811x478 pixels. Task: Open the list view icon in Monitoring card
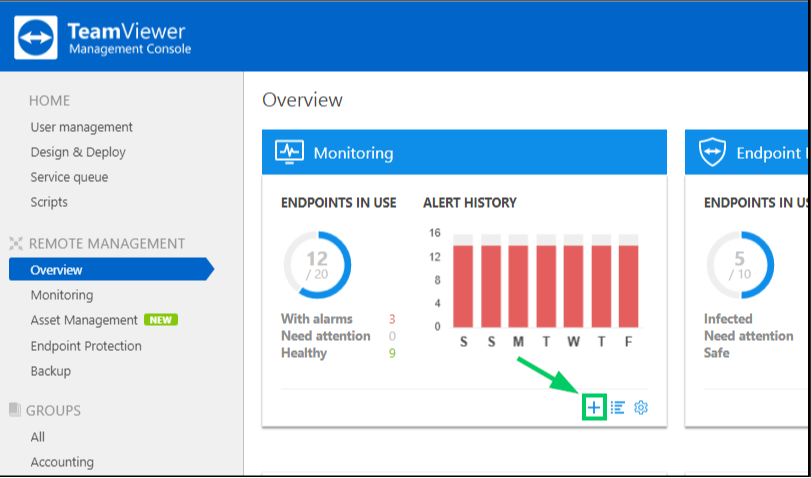[x=618, y=408]
